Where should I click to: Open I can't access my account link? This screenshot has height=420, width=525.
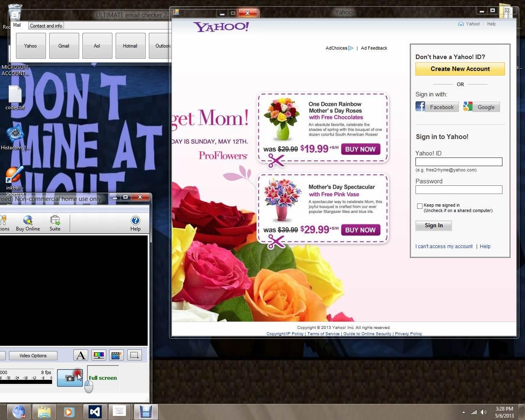coord(444,247)
